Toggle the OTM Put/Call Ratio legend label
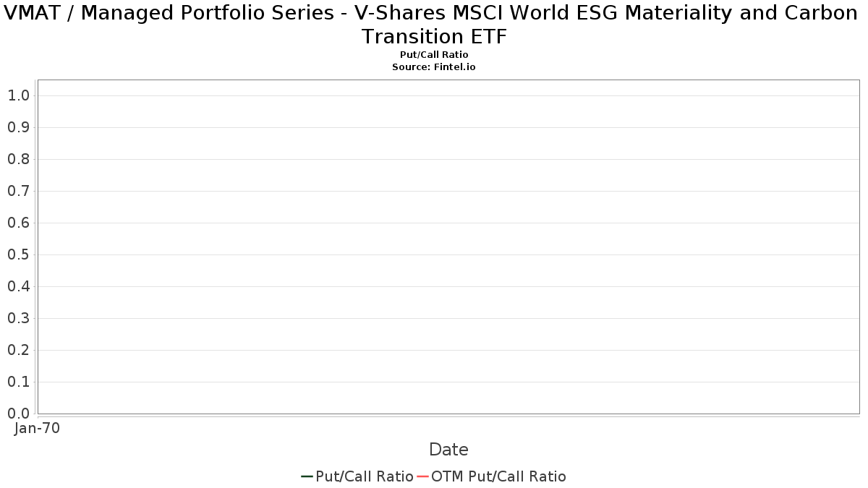Viewport: 868px width, 488px height. click(498, 476)
